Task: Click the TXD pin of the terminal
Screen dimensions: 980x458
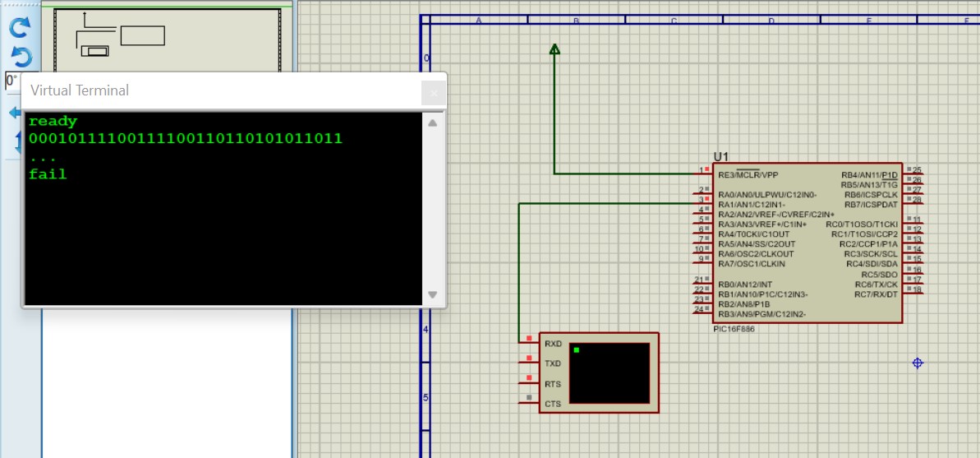Action: tap(553, 363)
